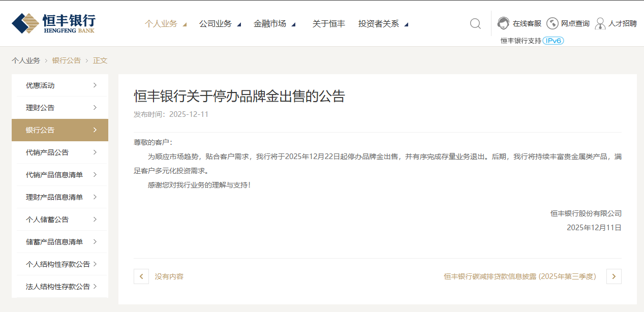Expand the 公司业务 dropdown menu
Viewport: 644px width, 312px height.
(x=220, y=24)
